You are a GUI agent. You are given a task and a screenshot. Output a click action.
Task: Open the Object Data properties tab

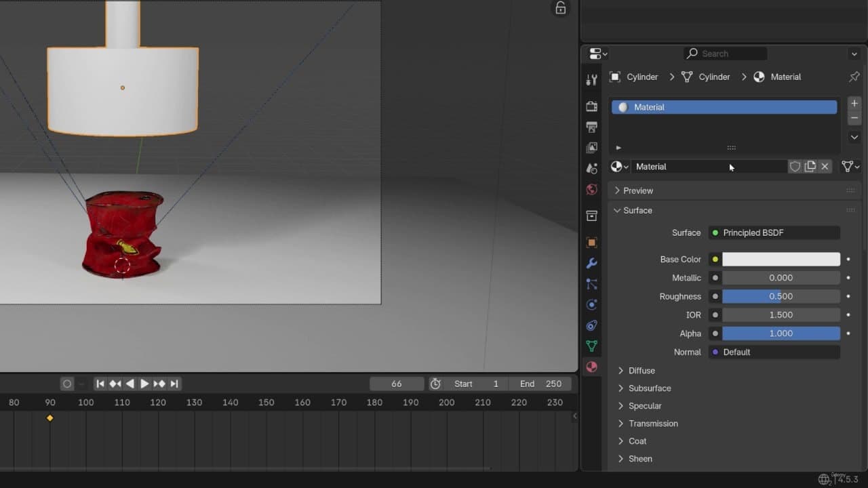[x=591, y=346]
